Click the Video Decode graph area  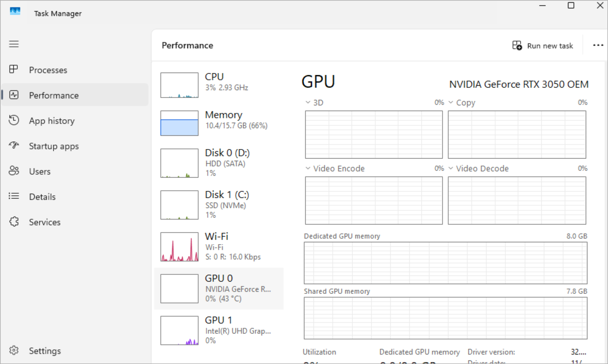tap(517, 200)
